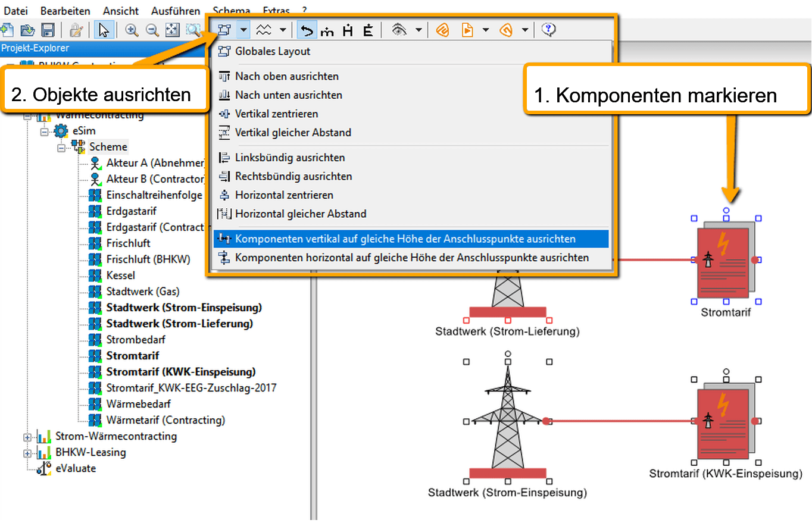Click the orange document play icon
This screenshot has width=812, height=523.
(x=467, y=30)
